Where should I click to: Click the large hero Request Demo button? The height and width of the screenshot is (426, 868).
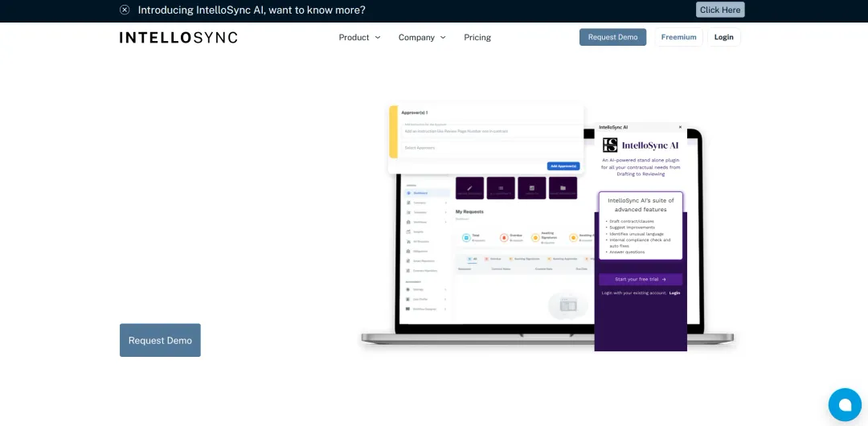coord(160,340)
